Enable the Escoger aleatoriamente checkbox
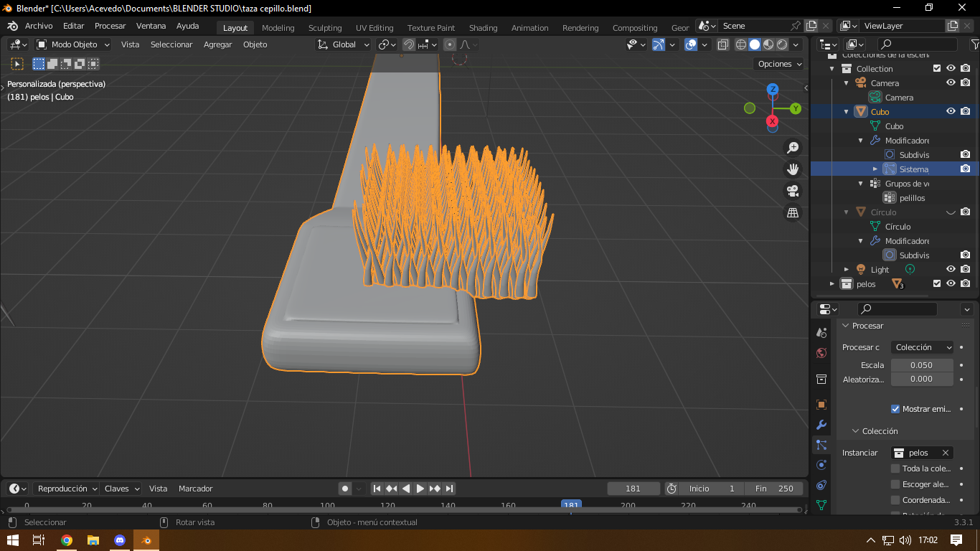Screen dimensions: 980x551 pos(895,484)
